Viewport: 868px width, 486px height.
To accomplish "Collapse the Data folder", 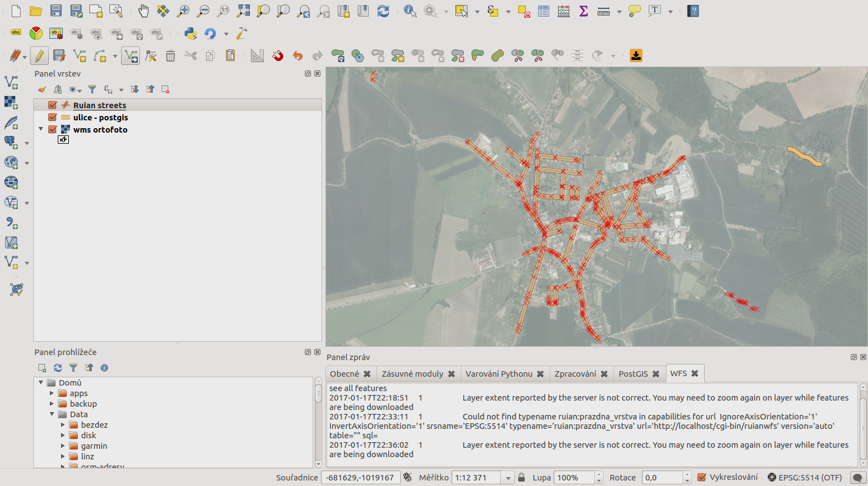I will coord(52,414).
